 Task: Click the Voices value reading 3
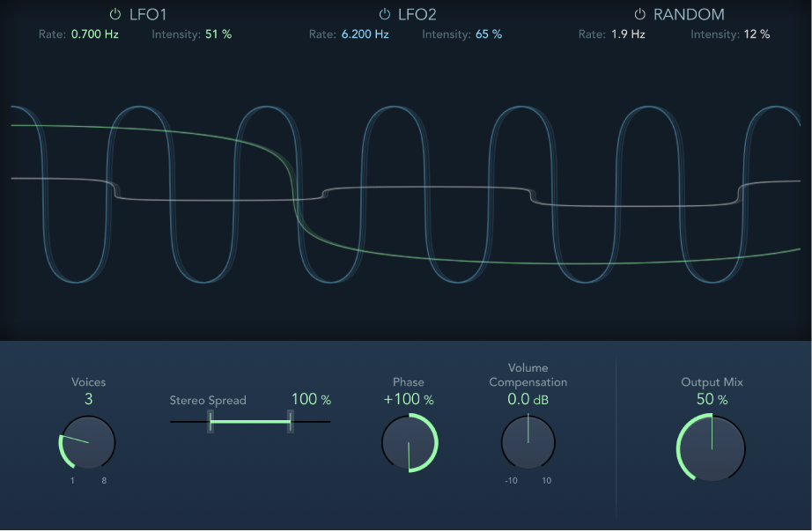pyautogui.click(x=88, y=399)
